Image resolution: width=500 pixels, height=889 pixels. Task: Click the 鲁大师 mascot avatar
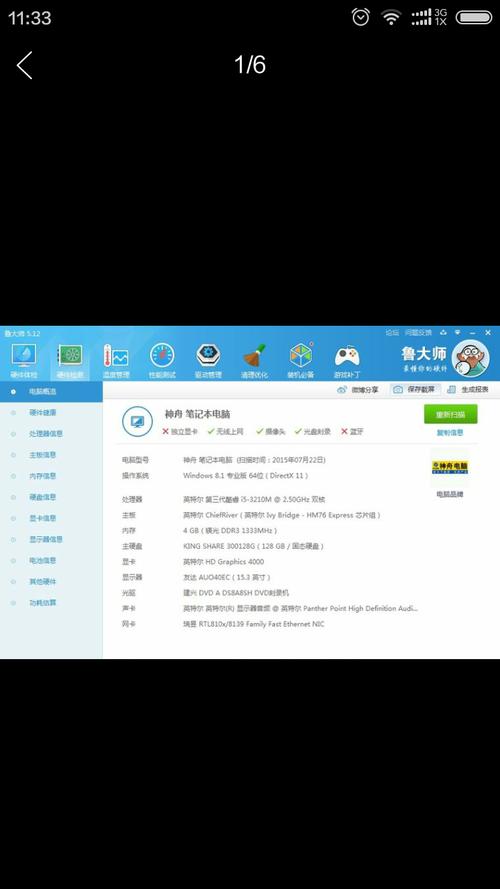(x=471, y=358)
